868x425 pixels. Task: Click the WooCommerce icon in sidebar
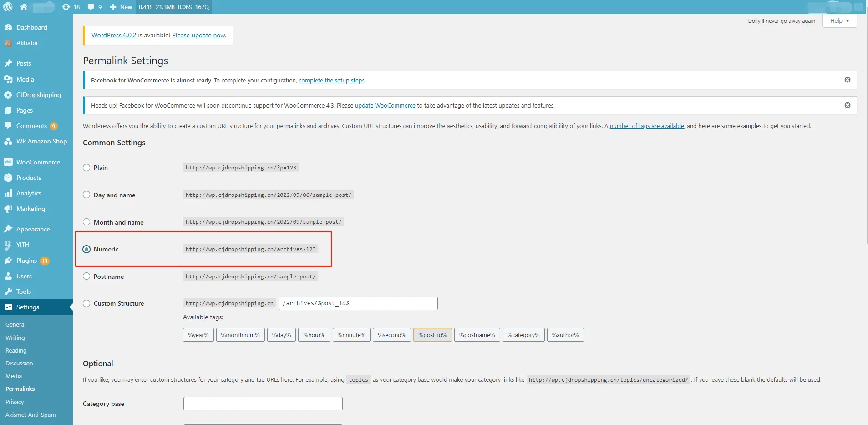coord(8,162)
